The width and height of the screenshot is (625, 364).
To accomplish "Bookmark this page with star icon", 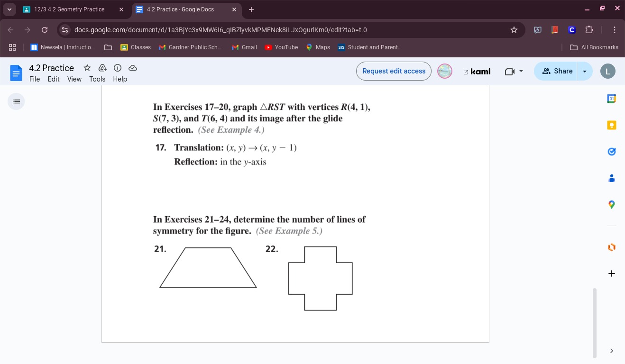I will 514,30.
